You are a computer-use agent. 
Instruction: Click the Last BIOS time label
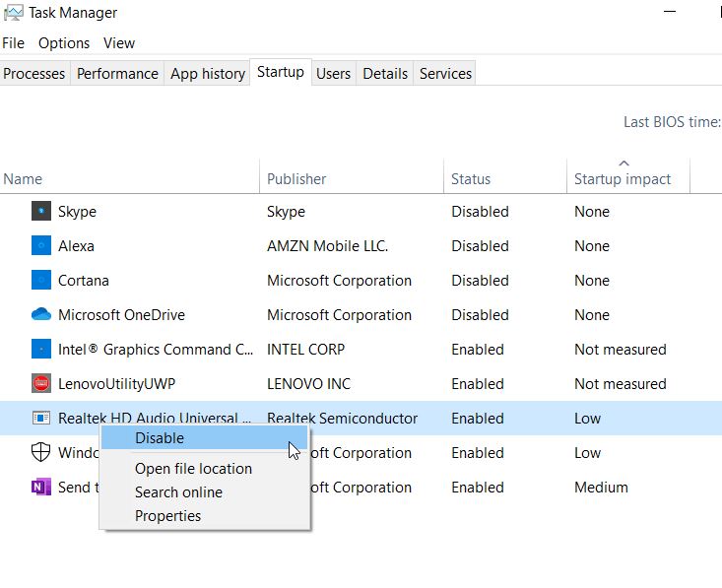673,122
